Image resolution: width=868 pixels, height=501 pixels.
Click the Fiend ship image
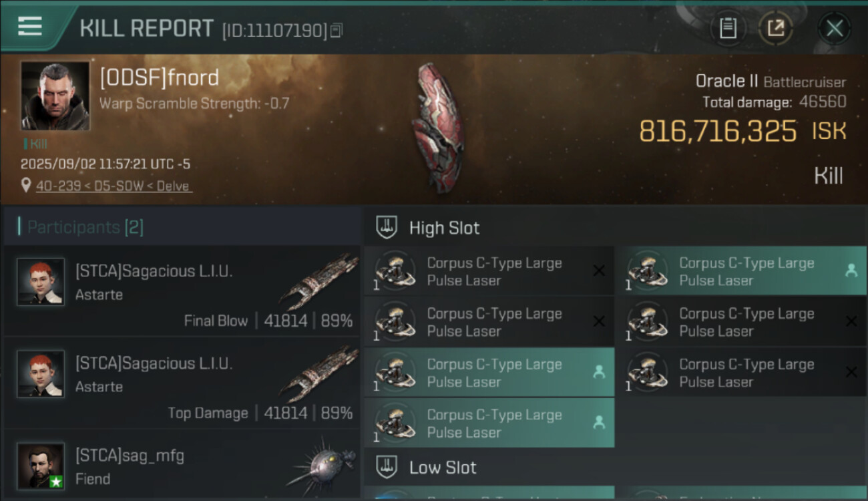(320, 466)
